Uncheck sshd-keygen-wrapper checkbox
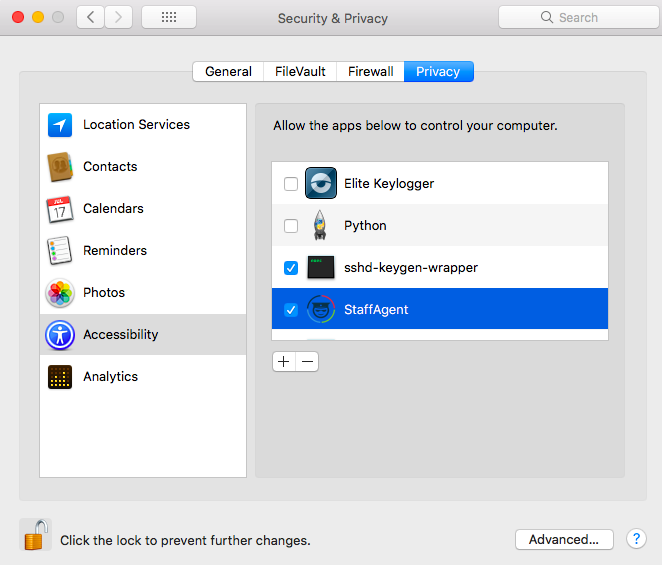 coord(291,268)
